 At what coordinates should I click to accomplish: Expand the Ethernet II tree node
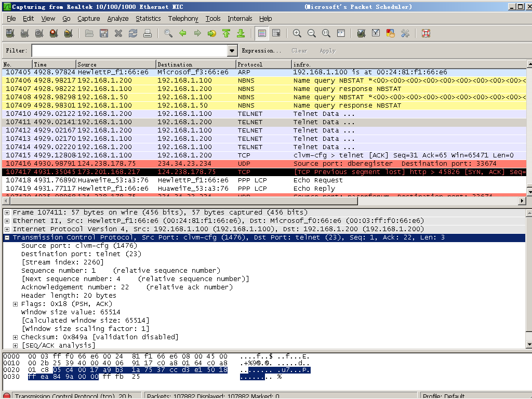(7, 221)
